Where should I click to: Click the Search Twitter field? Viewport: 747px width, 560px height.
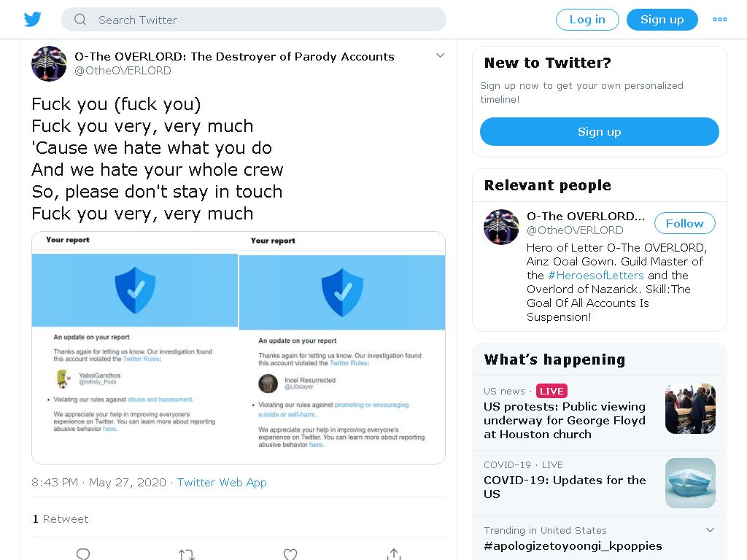pyautogui.click(x=254, y=20)
